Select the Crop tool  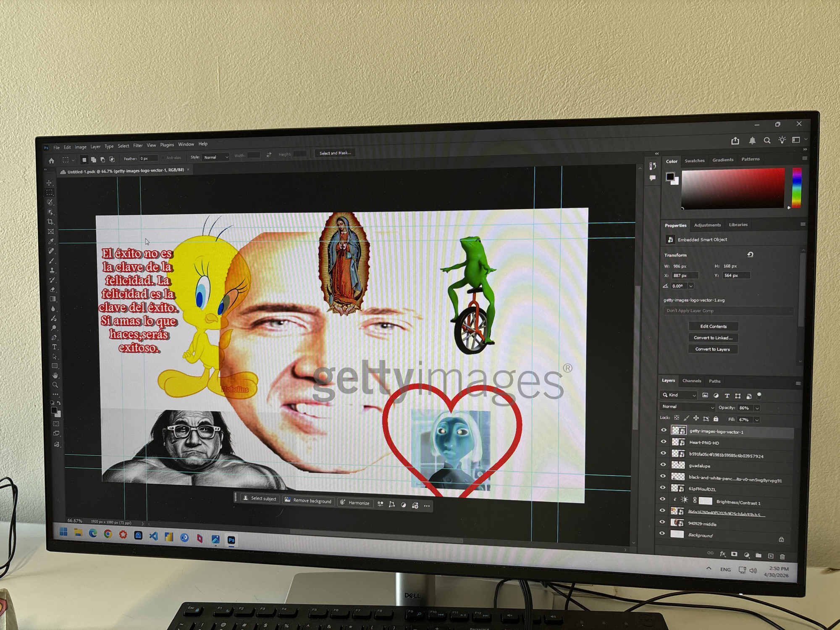pyautogui.click(x=50, y=222)
